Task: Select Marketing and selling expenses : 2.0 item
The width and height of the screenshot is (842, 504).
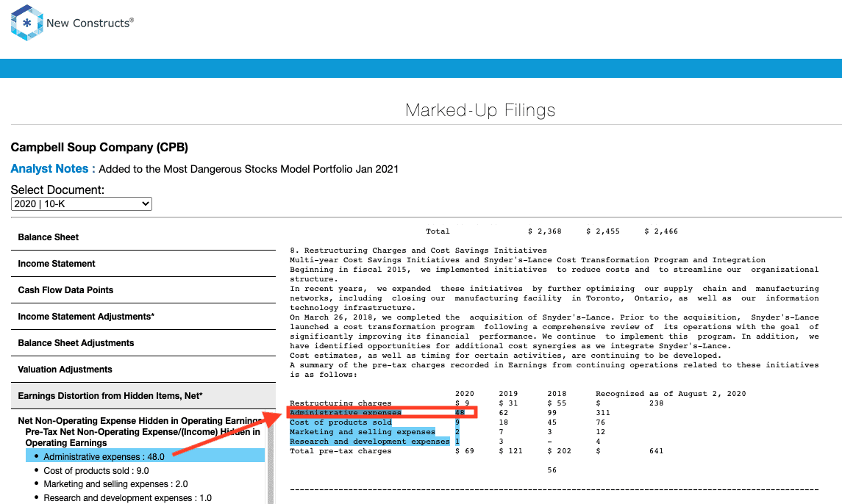Action: coord(115,484)
